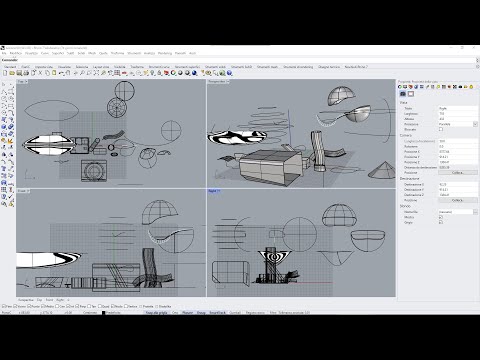Open the Superfici menu
The width and height of the screenshot is (480, 360).
tap(58, 53)
